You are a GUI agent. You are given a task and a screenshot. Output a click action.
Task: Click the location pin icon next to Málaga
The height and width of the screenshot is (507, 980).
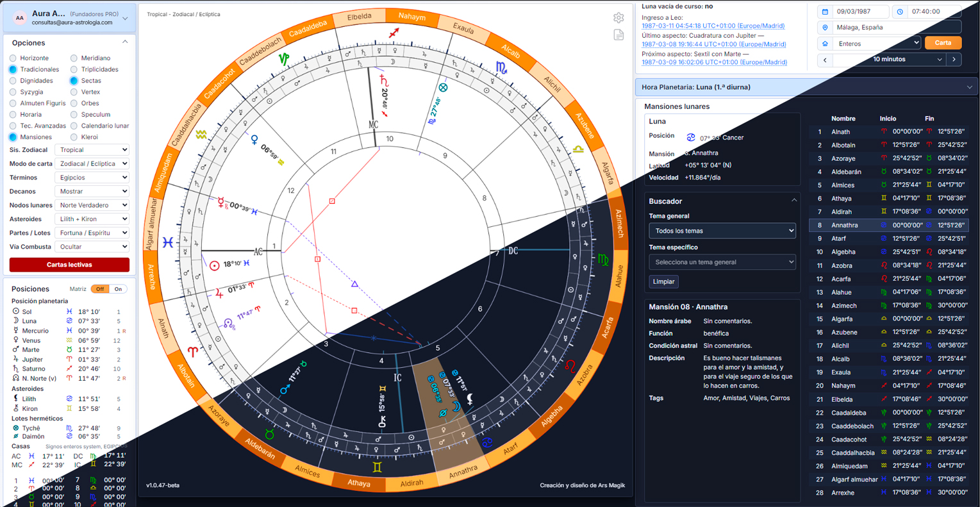click(825, 28)
